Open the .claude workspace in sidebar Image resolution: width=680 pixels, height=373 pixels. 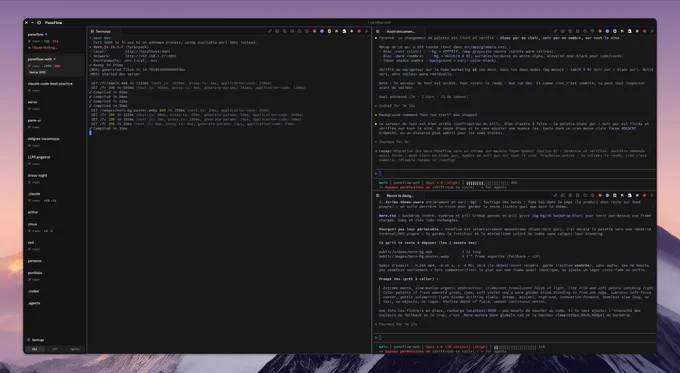click(x=34, y=193)
